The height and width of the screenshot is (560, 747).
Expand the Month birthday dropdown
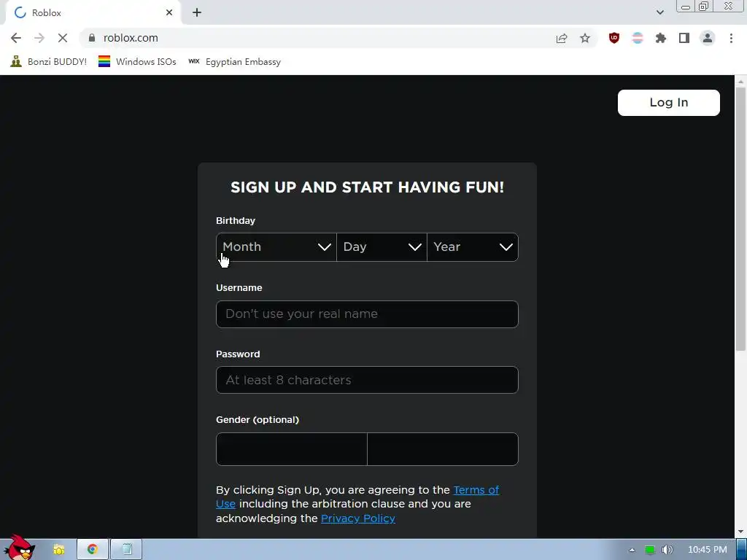click(276, 247)
